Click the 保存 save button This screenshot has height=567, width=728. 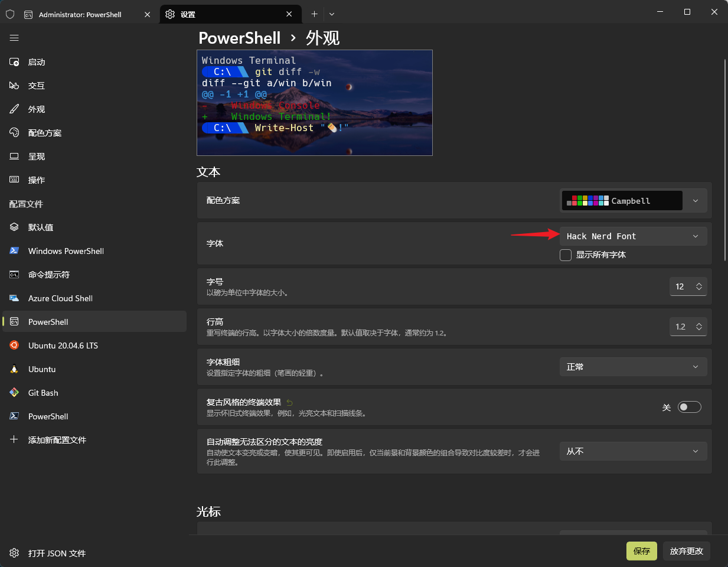pyautogui.click(x=641, y=551)
